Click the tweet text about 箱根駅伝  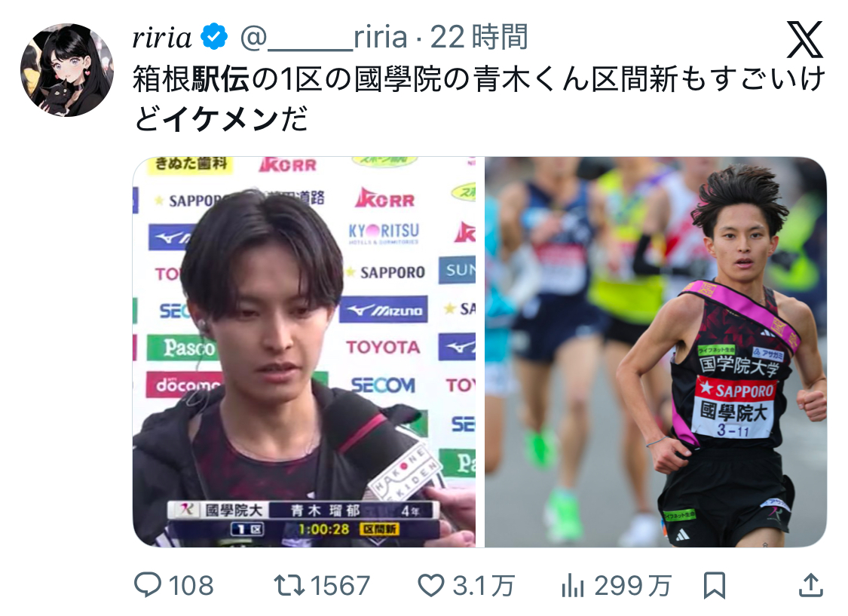coord(479,99)
